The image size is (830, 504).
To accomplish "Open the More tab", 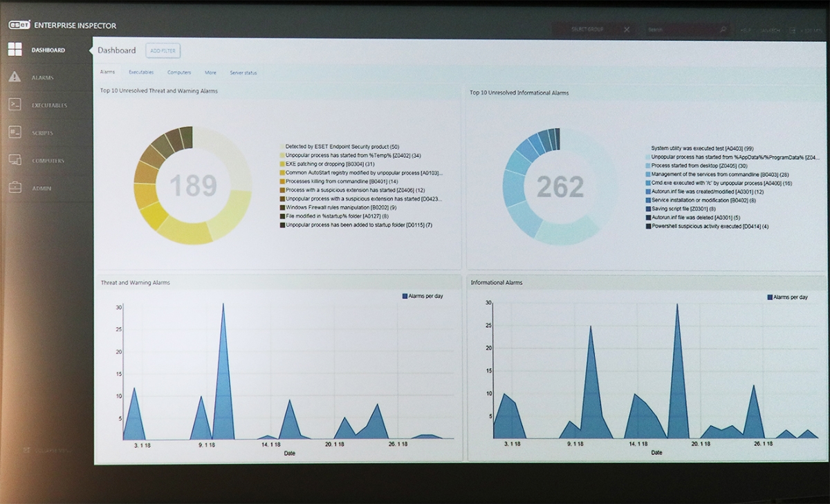I will tap(210, 72).
